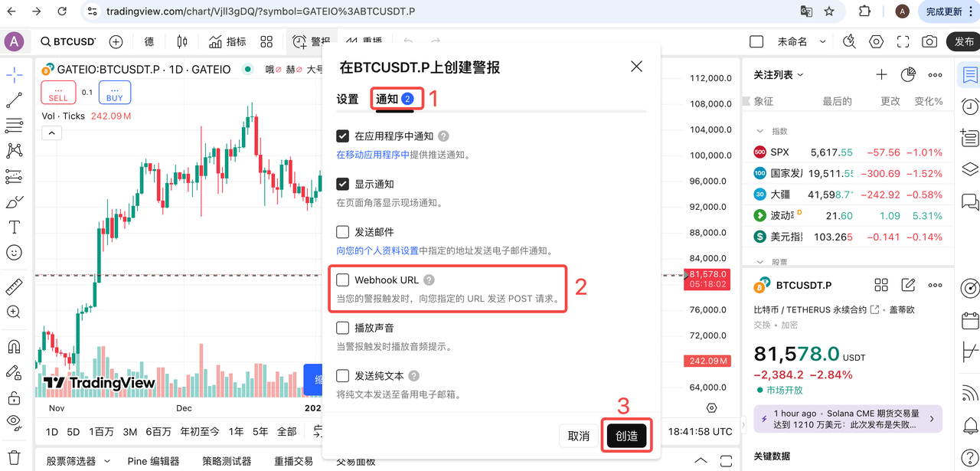Open the Pine 编辑器 tab
980x471 pixels.
(x=153, y=461)
